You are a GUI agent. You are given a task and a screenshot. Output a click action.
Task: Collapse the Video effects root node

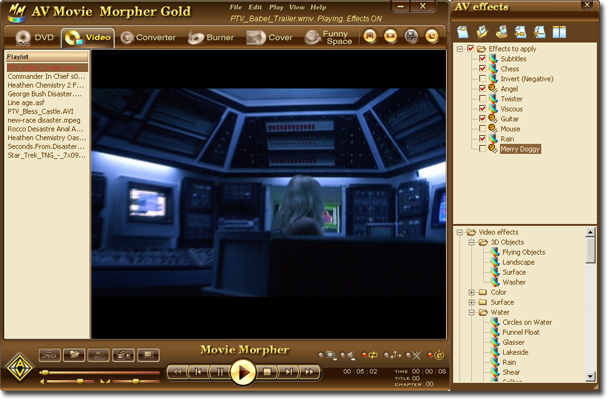pyautogui.click(x=460, y=232)
